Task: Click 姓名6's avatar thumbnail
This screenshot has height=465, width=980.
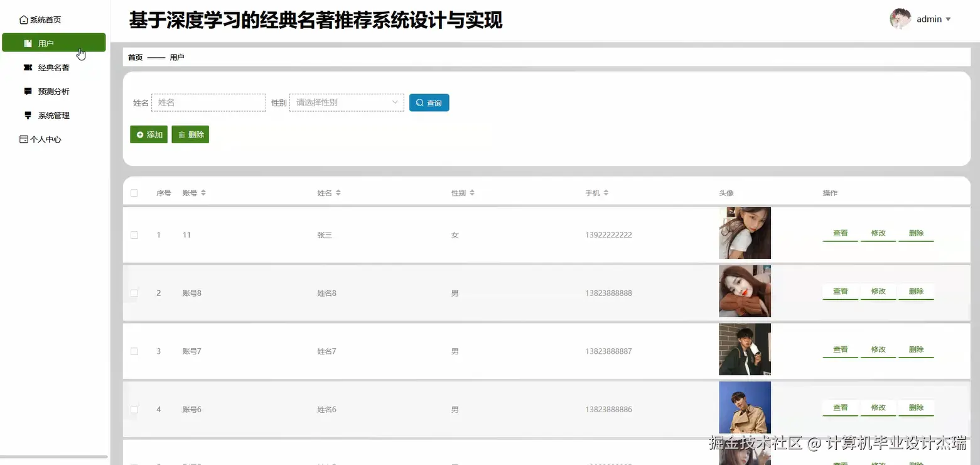Action: coord(745,408)
